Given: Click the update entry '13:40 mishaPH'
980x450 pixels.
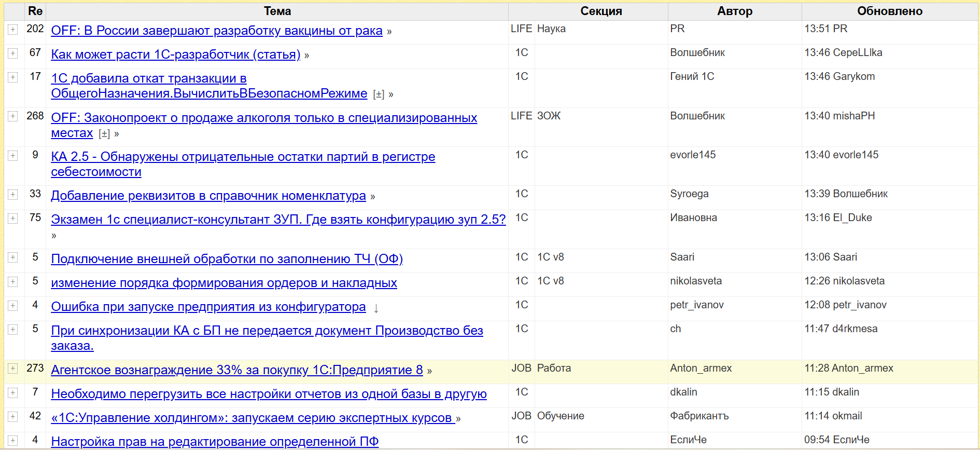Looking at the screenshot, I should coord(839,116).
